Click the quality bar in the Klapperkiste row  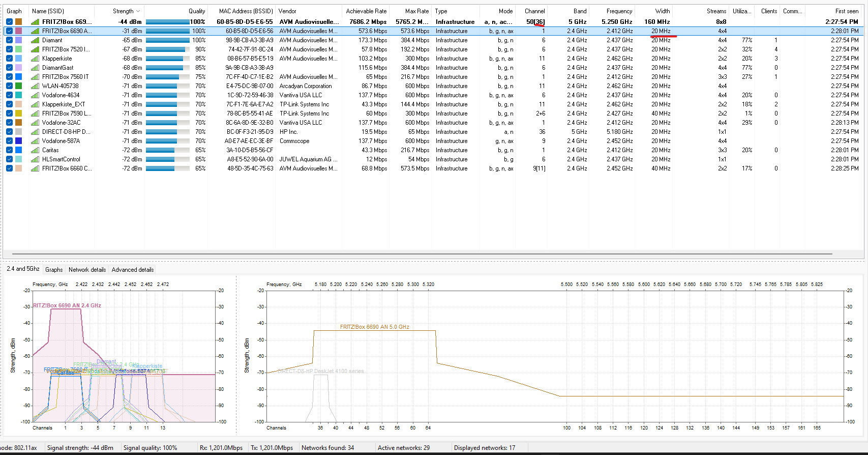point(168,59)
